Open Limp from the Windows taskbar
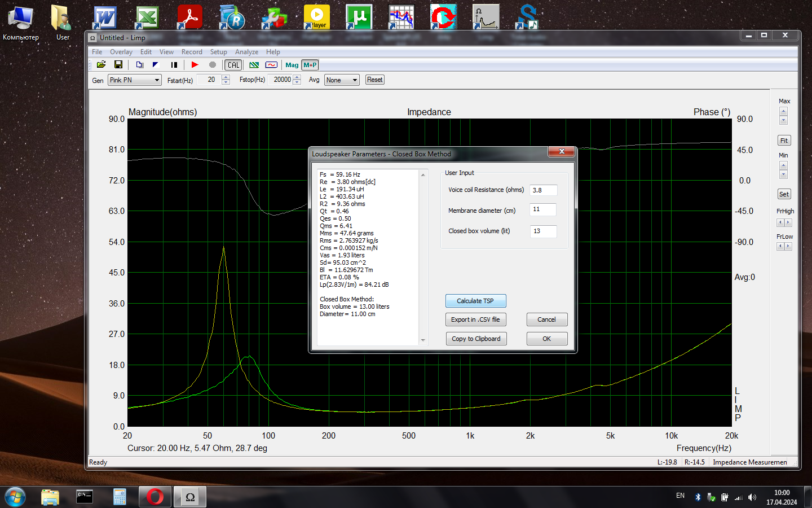The height and width of the screenshot is (508, 812). tap(190, 497)
